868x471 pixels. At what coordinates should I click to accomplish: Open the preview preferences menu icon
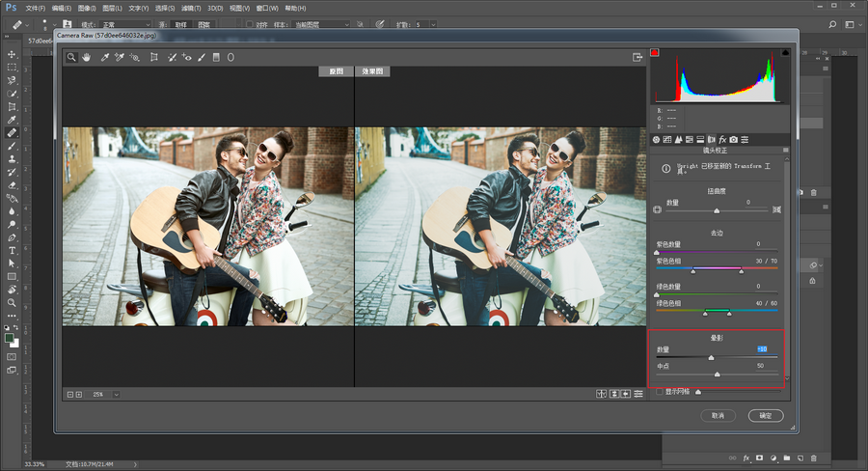638,394
